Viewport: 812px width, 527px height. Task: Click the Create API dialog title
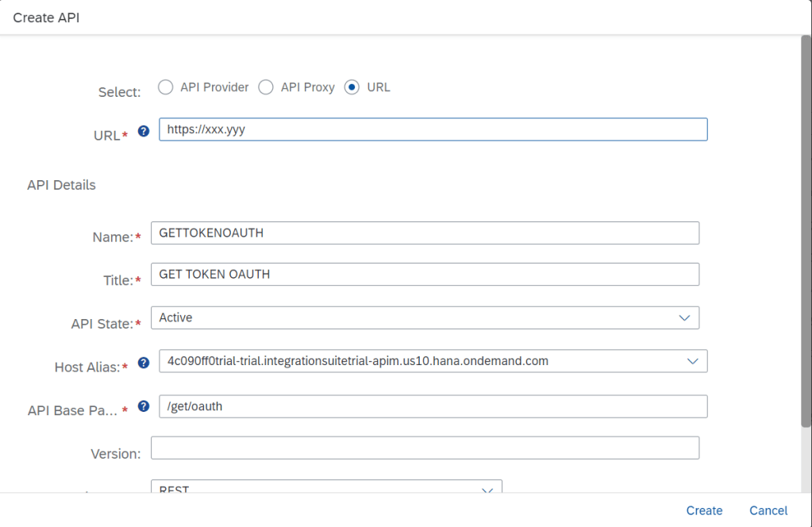click(x=46, y=17)
